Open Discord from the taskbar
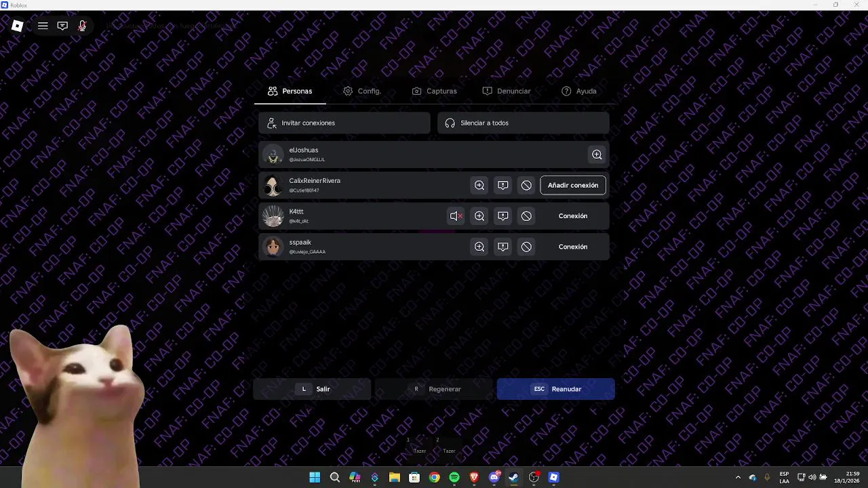868x488 pixels. [494, 477]
